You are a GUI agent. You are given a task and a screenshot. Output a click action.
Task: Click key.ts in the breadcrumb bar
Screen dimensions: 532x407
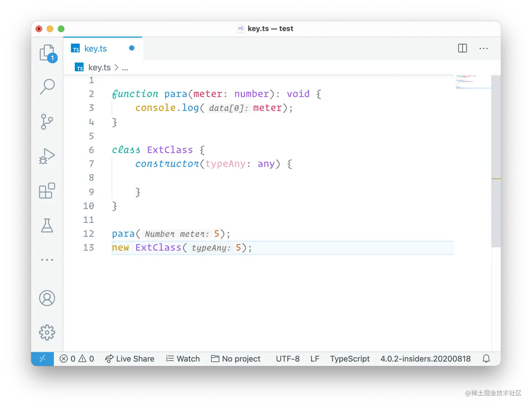[99, 67]
